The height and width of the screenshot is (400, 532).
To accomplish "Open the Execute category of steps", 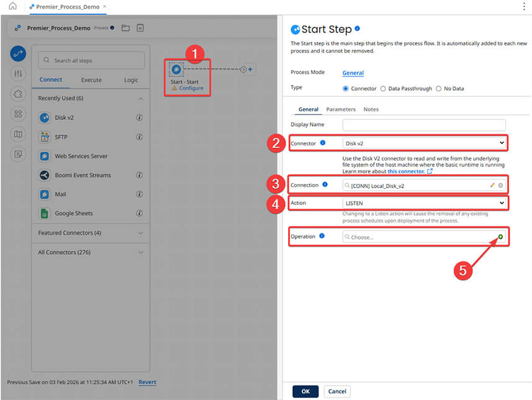I will (92, 80).
